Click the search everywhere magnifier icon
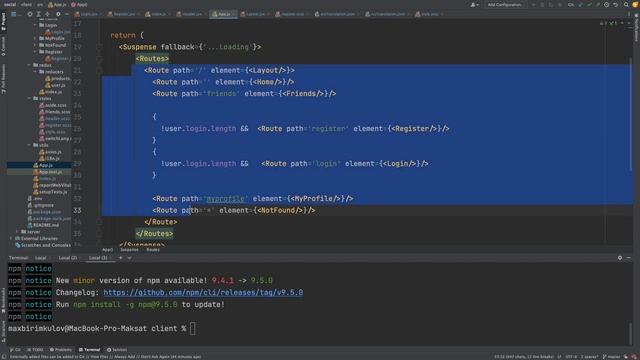The image size is (640, 360). click(x=626, y=4)
